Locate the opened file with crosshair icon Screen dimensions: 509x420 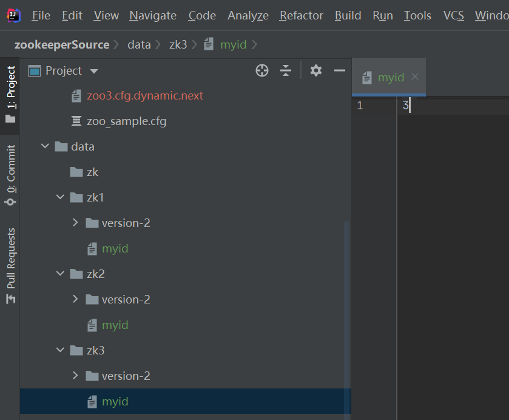pyautogui.click(x=262, y=70)
